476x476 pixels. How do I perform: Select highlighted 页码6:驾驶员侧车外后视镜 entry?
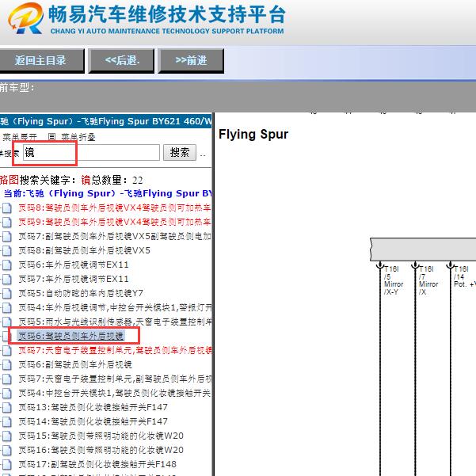pyautogui.click(x=70, y=336)
